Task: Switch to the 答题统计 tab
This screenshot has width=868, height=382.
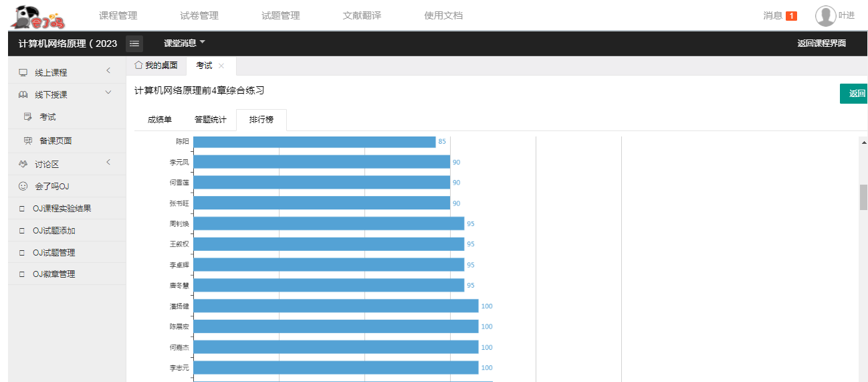Action: [x=211, y=120]
